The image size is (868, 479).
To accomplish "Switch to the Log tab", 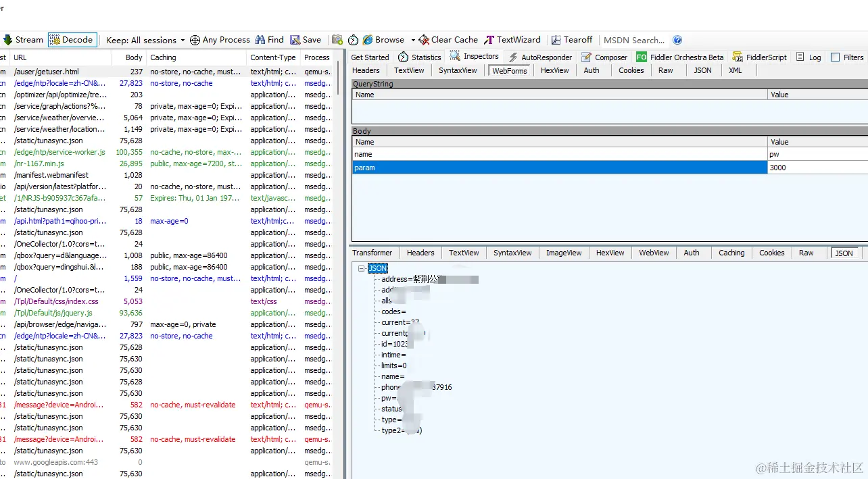I will pos(809,57).
